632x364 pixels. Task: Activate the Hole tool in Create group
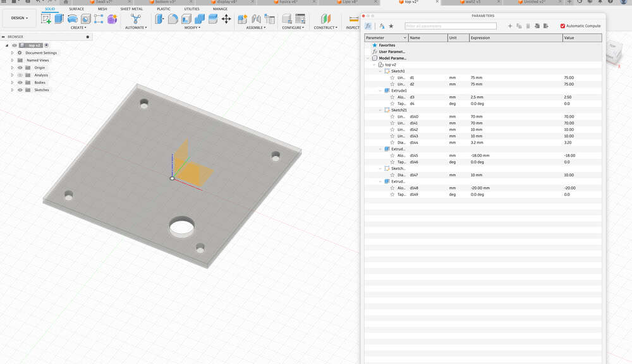pyautogui.click(x=86, y=18)
